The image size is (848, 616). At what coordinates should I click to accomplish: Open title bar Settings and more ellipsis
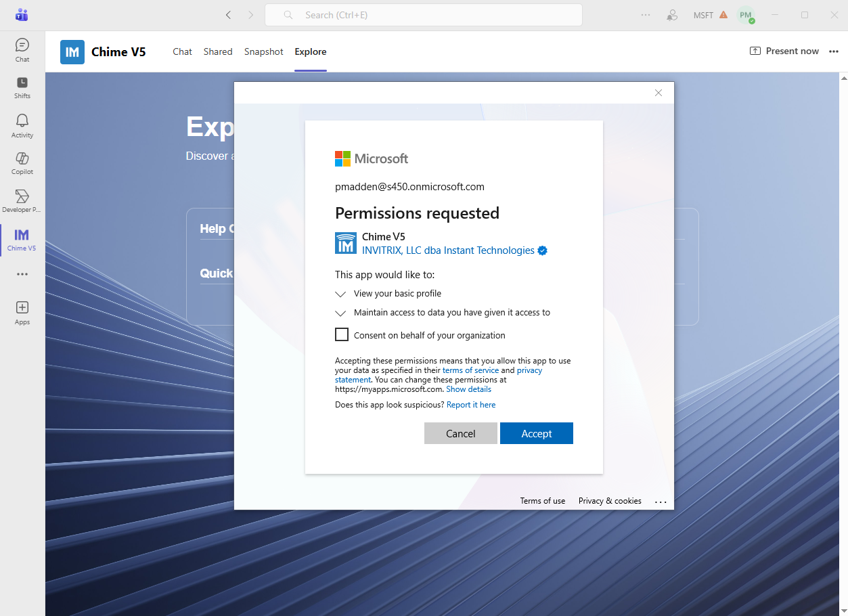[646, 15]
